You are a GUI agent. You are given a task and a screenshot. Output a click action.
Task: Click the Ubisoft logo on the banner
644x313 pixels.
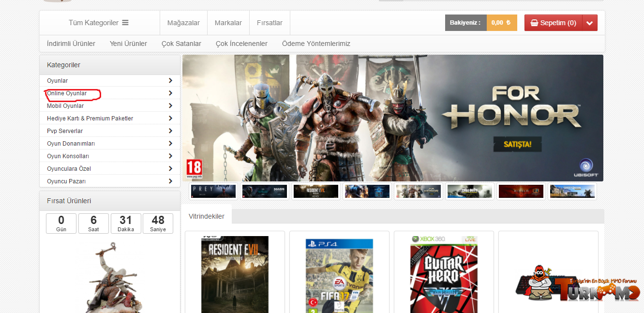click(x=586, y=168)
